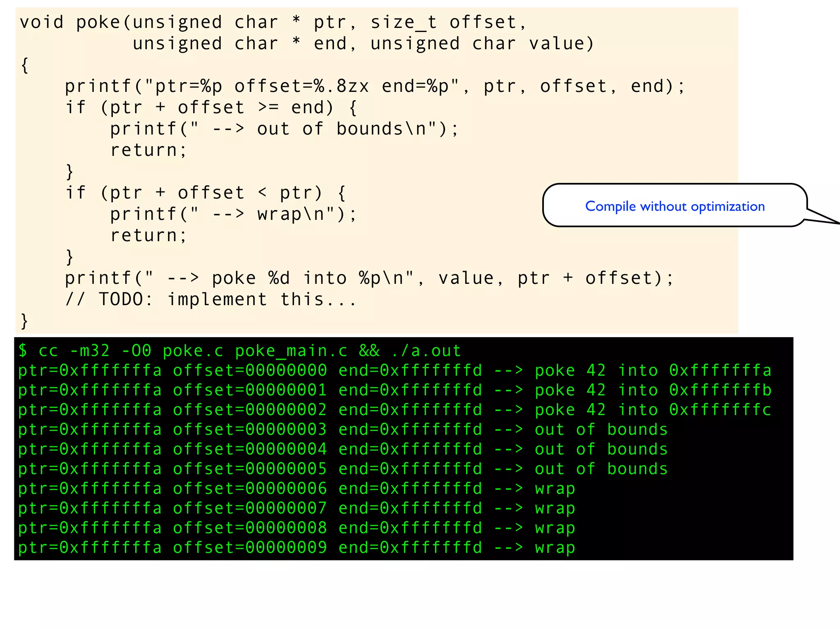Screen dimensions: 840x630
Task: Click the 'if (ptr + offset >= end)' line
Action: point(211,108)
